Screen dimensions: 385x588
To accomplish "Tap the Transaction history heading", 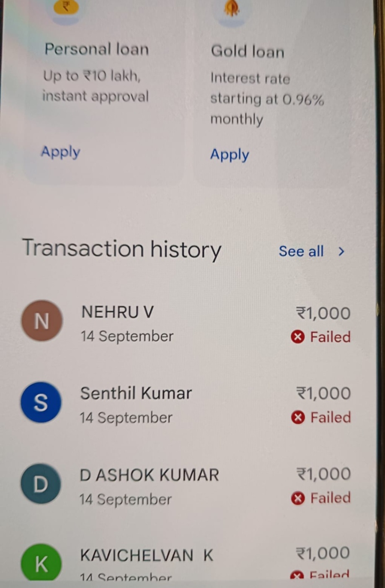I will [121, 249].
